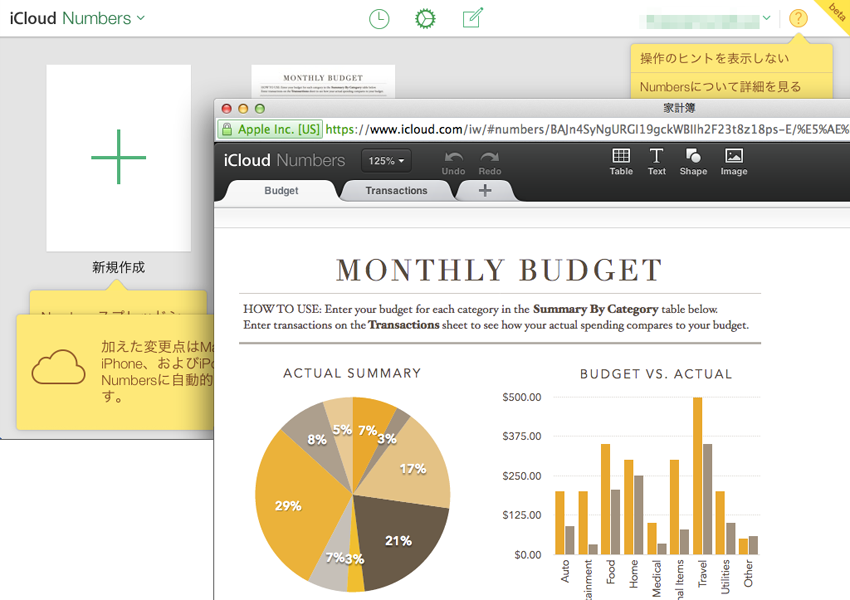Image resolution: width=850 pixels, height=600 pixels.
Task: Click the Apple Inc. [US] security badge
Action: tap(270, 130)
